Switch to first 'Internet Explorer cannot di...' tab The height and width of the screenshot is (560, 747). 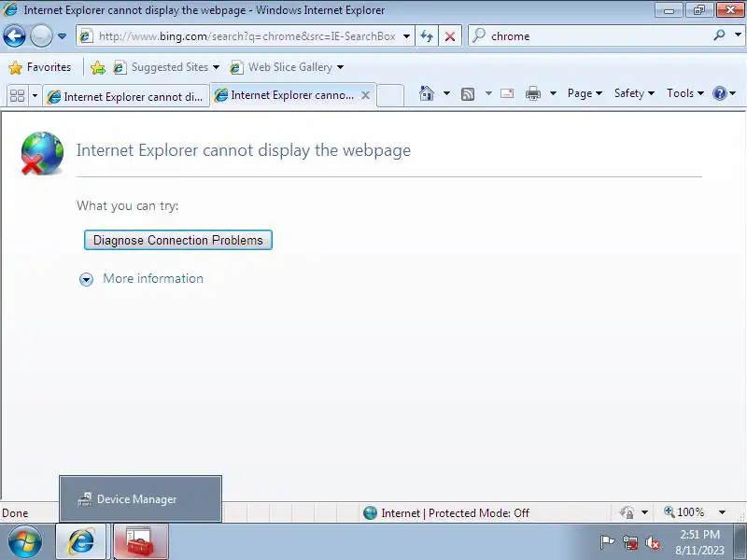[126, 97]
